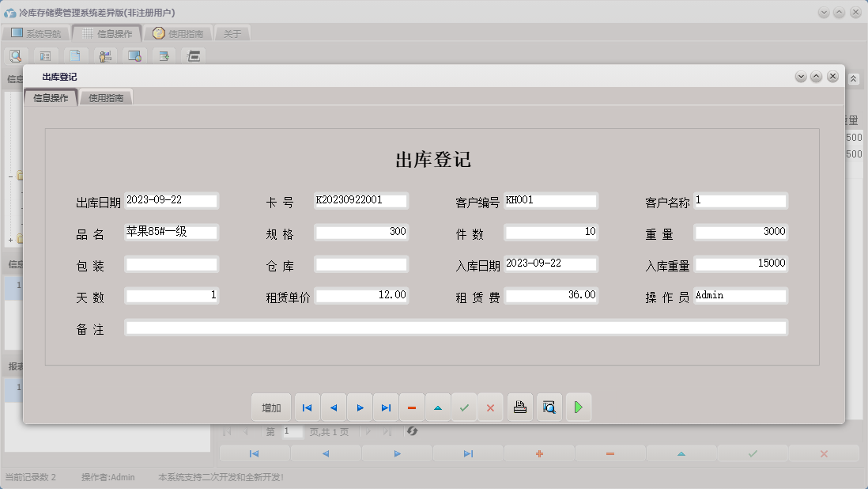This screenshot has width=868, height=489.
Task: Confirm record with green check mark
Action: click(464, 407)
